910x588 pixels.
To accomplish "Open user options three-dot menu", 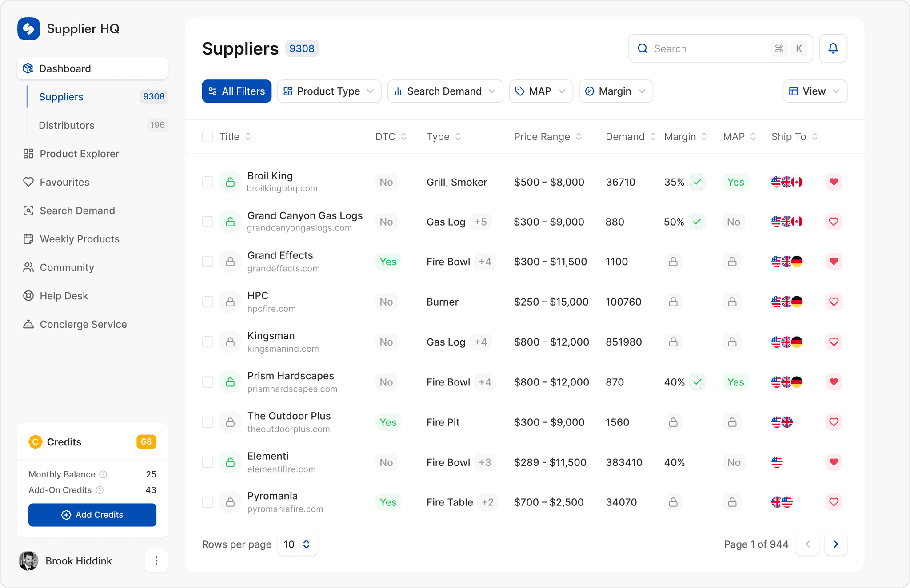I will (156, 561).
